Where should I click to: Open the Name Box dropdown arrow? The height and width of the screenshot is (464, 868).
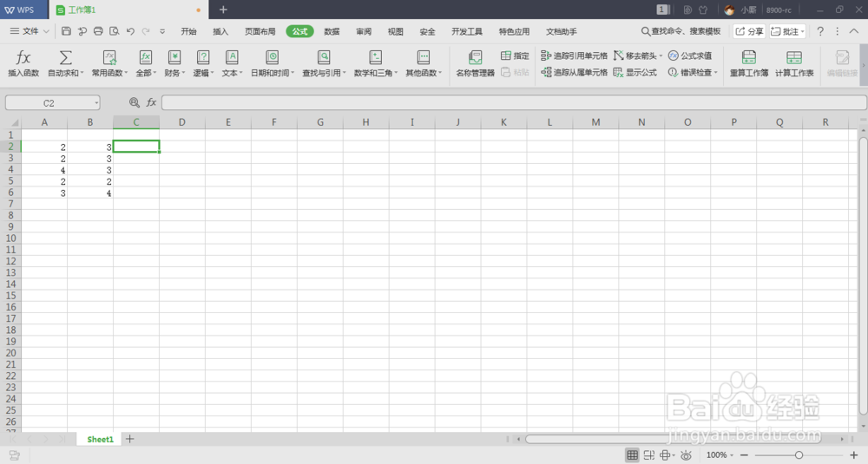(x=96, y=103)
